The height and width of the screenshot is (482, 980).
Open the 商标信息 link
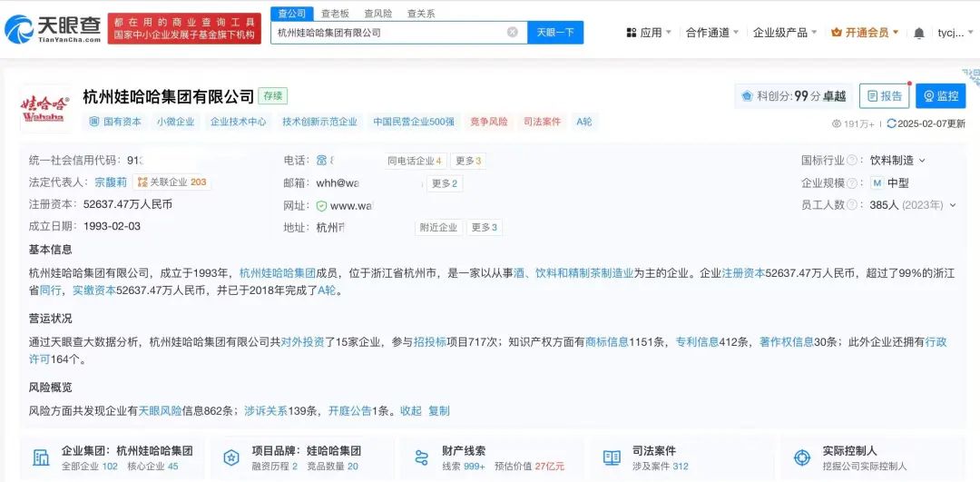pos(607,342)
